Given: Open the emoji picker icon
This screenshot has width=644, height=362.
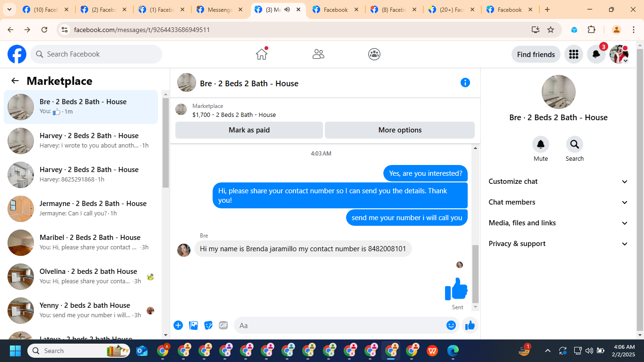Looking at the screenshot, I should [x=451, y=325].
